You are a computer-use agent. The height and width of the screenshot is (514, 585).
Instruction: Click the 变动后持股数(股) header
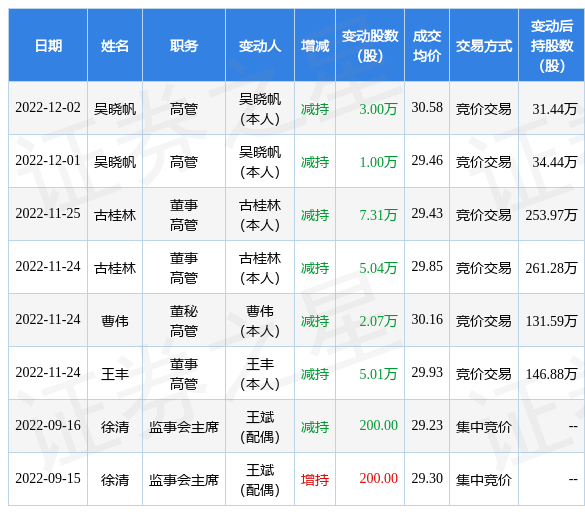[552, 46]
